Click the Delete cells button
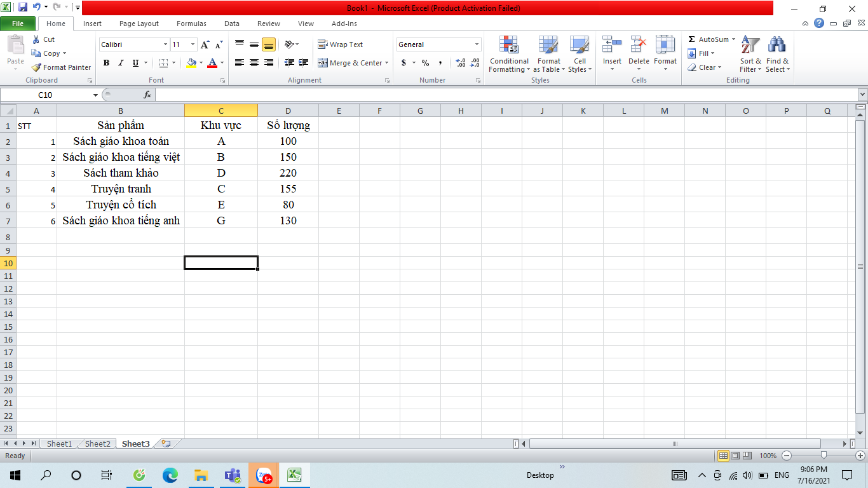The image size is (868, 488). tap(639, 53)
